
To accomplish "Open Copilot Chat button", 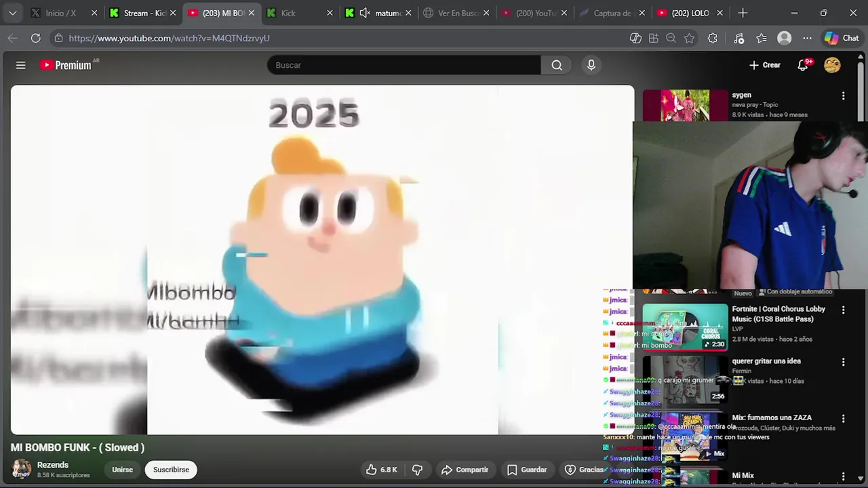I will pyautogui.click(x=842, y=38).
